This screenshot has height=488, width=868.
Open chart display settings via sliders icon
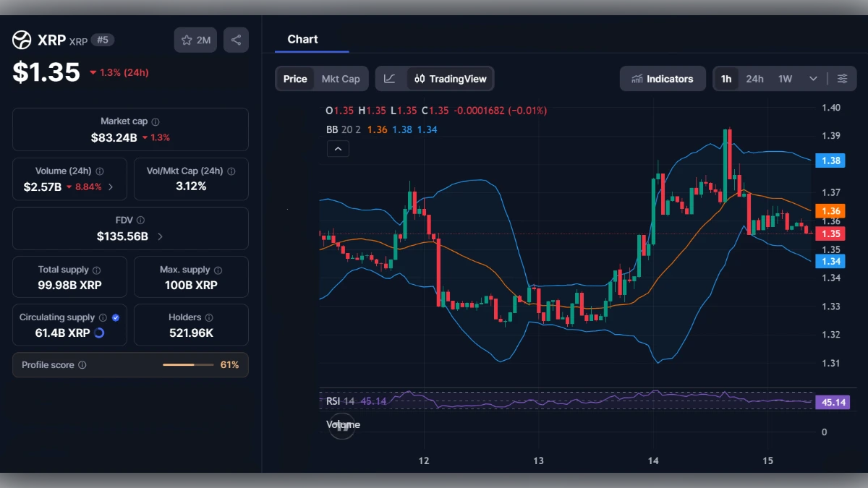point(842,78)
